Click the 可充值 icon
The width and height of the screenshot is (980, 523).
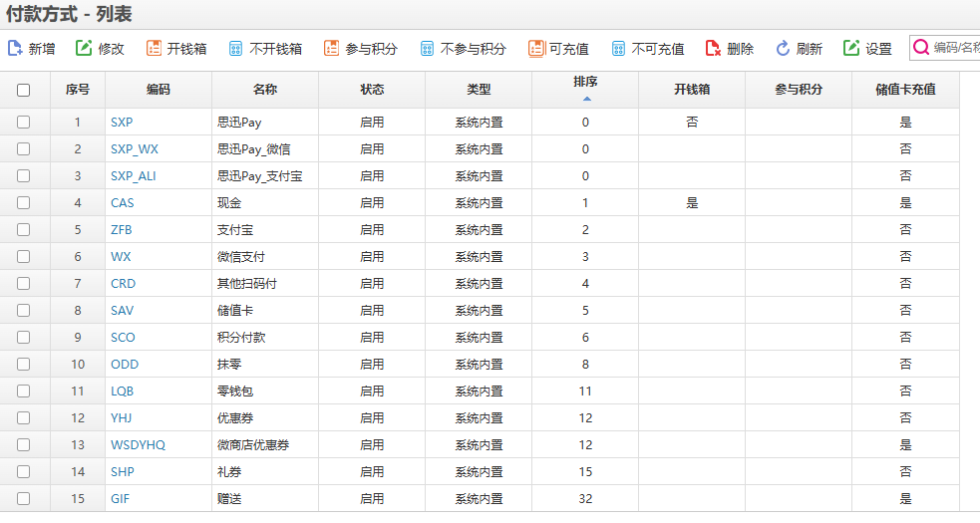click(x=536, y=48)
